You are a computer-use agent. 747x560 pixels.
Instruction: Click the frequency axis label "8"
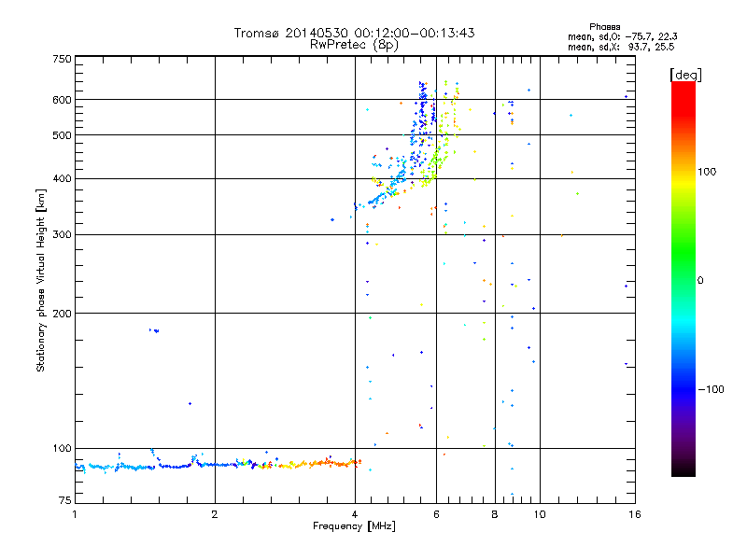[495, 514]
